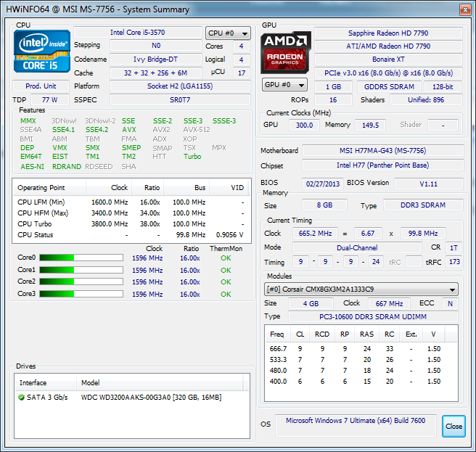Close the System Summary window
The image size is (476, 452).
click(x=465, y=9)
